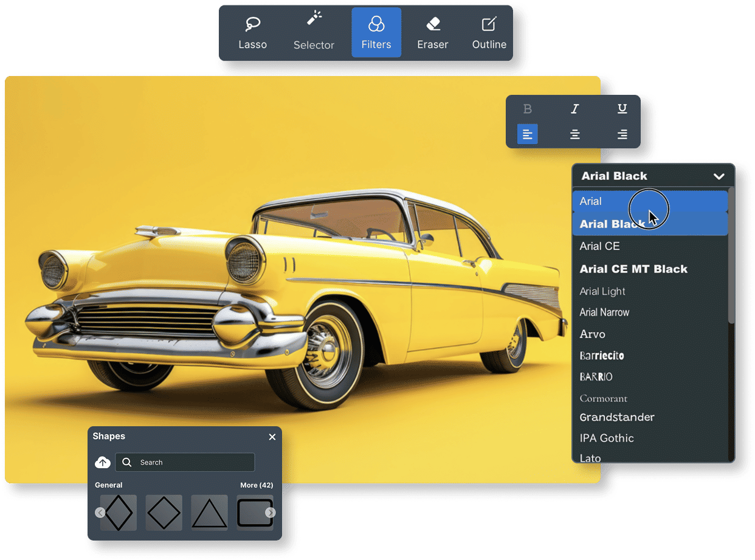This screenshot has width=755, height=560.
Task: Collapse the Arial Black font dropdown
Action: point(719,176)
